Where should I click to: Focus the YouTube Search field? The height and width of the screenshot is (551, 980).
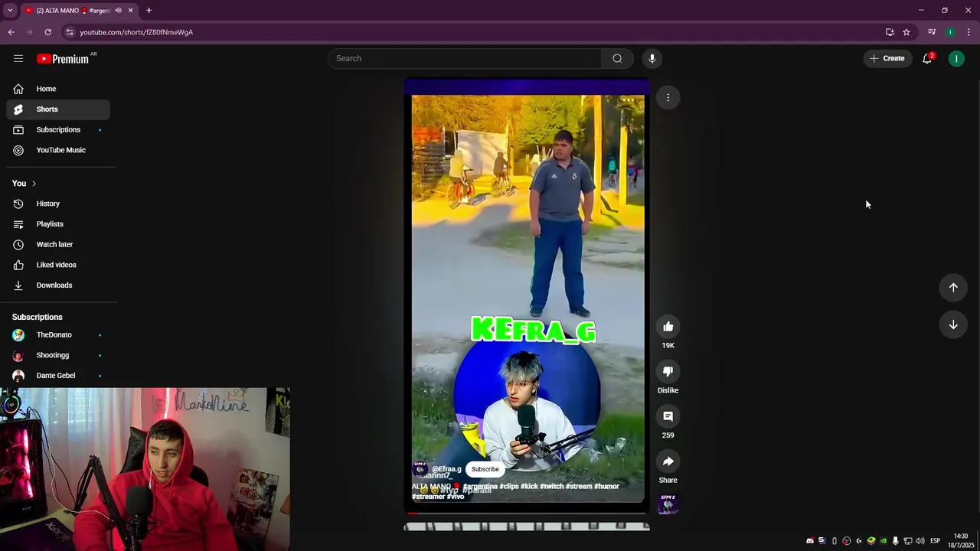click(465, 58)
